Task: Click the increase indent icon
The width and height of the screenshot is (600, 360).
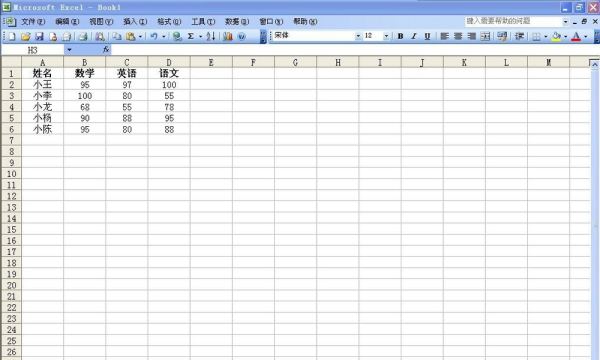Action: [x=519, y=36]
